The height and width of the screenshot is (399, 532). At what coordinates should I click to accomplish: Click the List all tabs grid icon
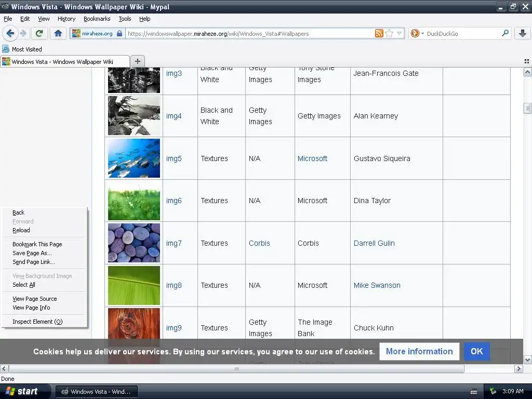527,61
